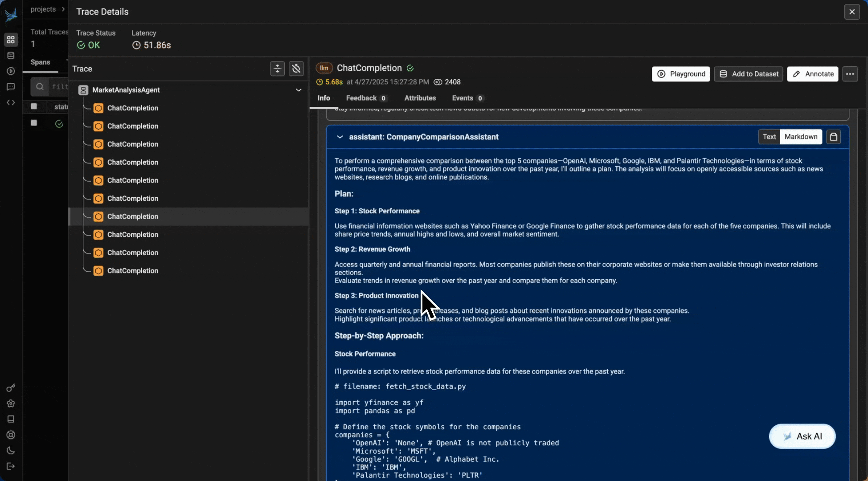Toggle dark mode moon icon
The image size is (868, 481).
pos(11,451)
